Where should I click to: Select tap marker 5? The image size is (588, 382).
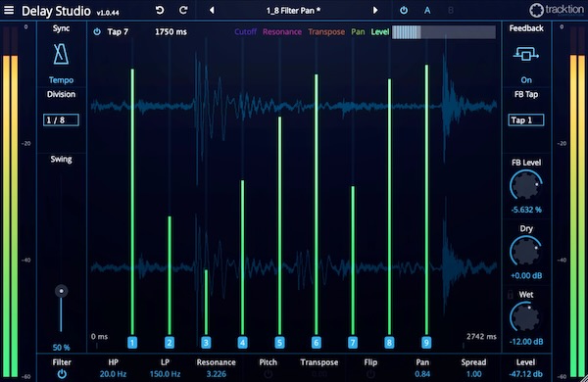(x=279, y=342)
